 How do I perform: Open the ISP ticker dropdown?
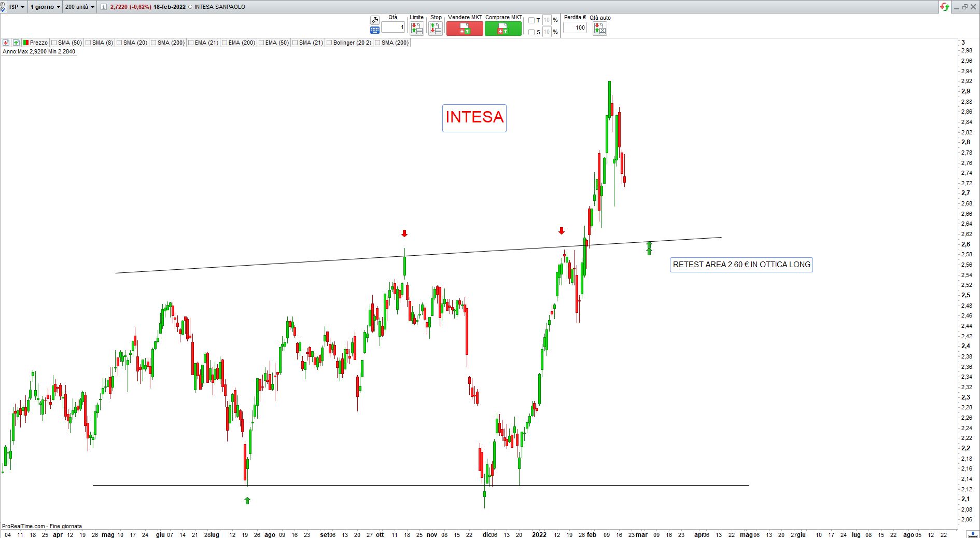[x=17, y=7]
